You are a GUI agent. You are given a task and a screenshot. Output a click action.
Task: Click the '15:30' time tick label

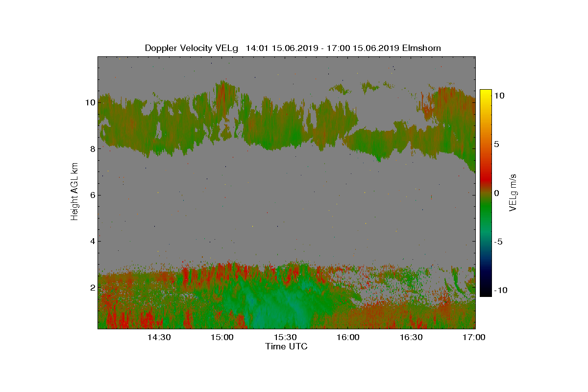coord(285,338)
